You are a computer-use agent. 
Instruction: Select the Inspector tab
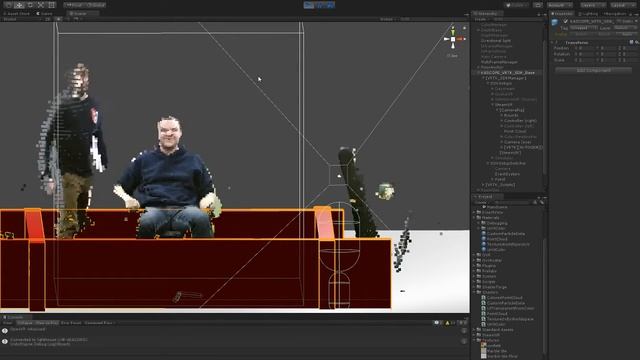[x=562, y=13]
